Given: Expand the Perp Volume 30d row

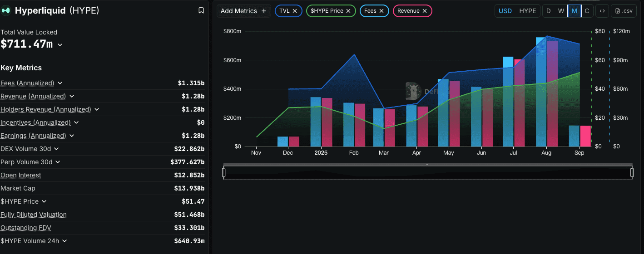Looking at the screenshot, I should [58, 162].
